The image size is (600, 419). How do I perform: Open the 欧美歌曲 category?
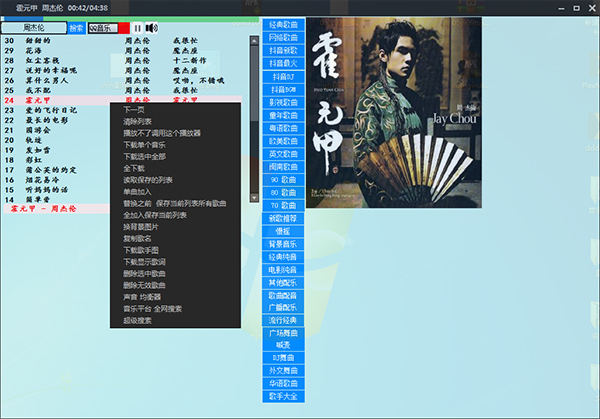[x=283, y=141]
